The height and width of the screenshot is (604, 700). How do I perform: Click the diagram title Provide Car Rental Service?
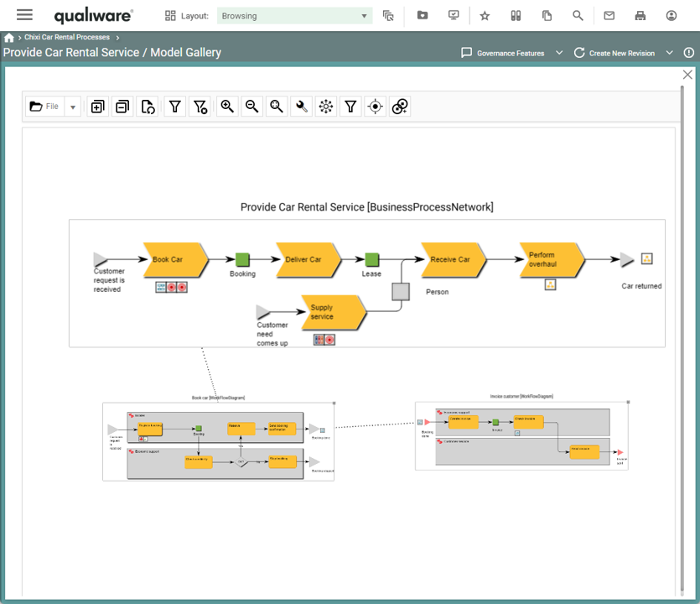tap(367, 207)
